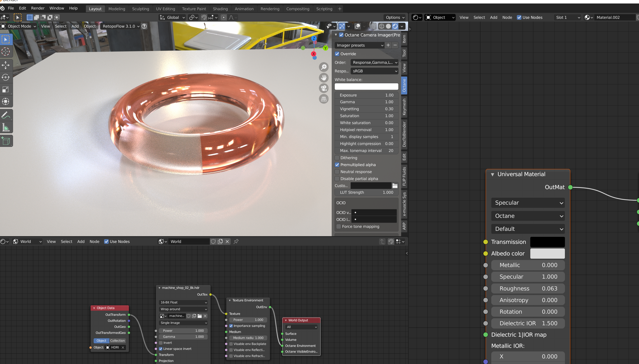Screen dimensions: 639x364
Task: Click the Exposure value field
Action: pos(366,95)
